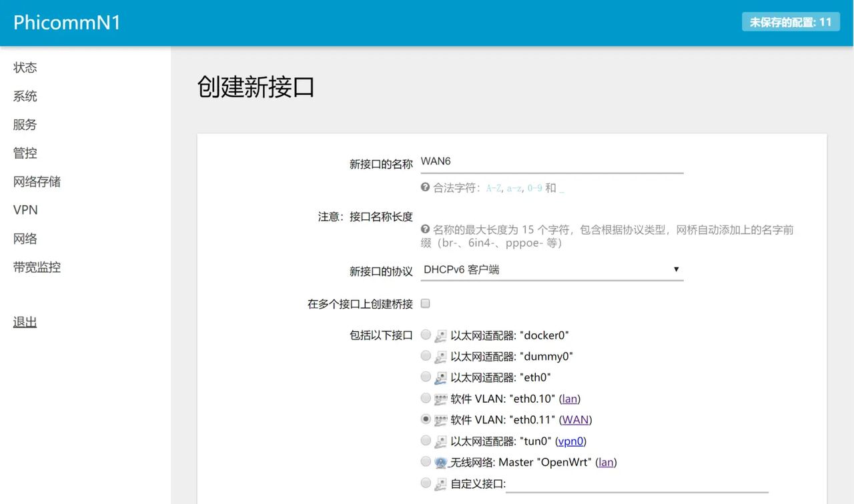This screenshot has height=504, width=854.
Task: Click the adapter icon beside 自定义接口
Action: click(x=440, y=483)
